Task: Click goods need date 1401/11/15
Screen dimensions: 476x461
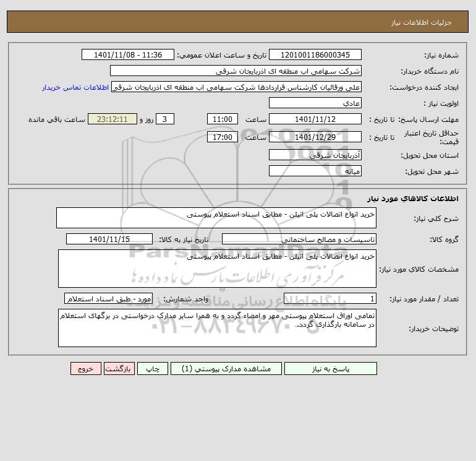Action: tap(109, 239)
